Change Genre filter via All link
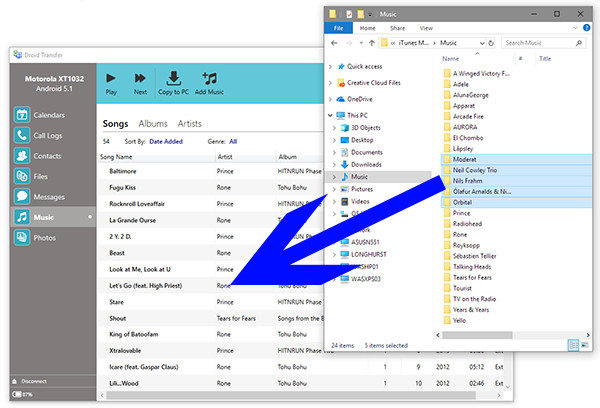Image resolution: width=600 pixels, height=408 pixels. (233, 142)
